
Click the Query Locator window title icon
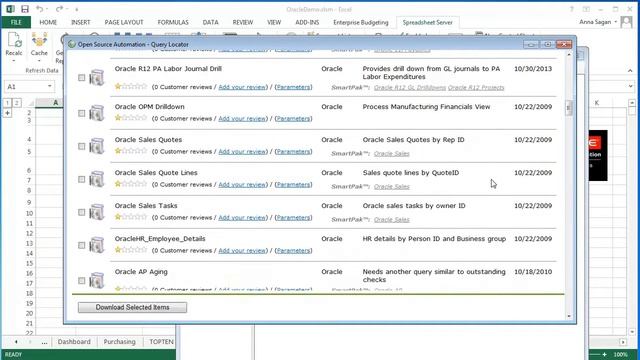pos(72,44)
